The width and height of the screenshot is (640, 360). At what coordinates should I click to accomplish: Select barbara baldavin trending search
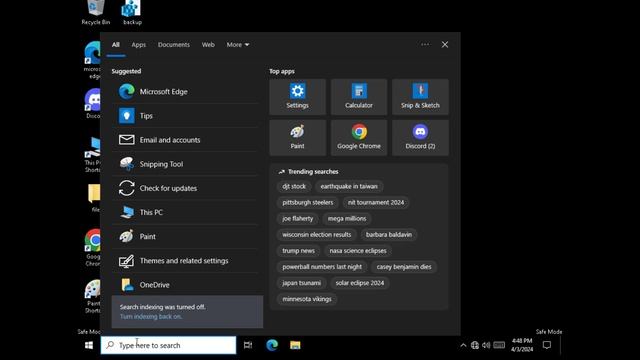(x=389, y=235)
